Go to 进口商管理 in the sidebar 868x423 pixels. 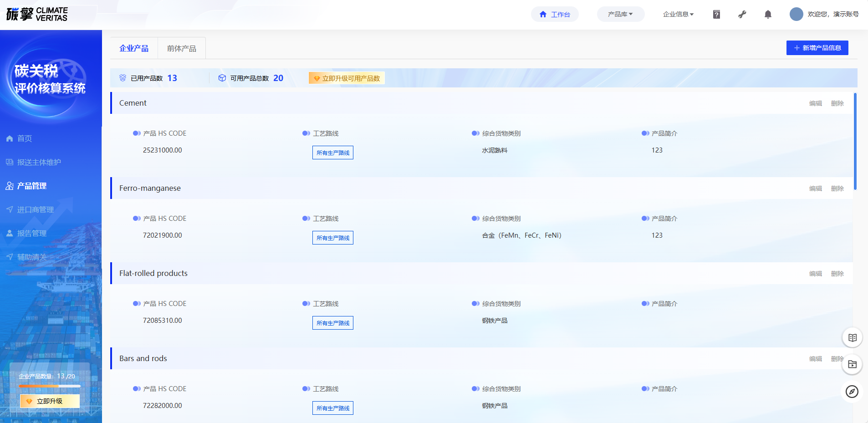point(35,209)
